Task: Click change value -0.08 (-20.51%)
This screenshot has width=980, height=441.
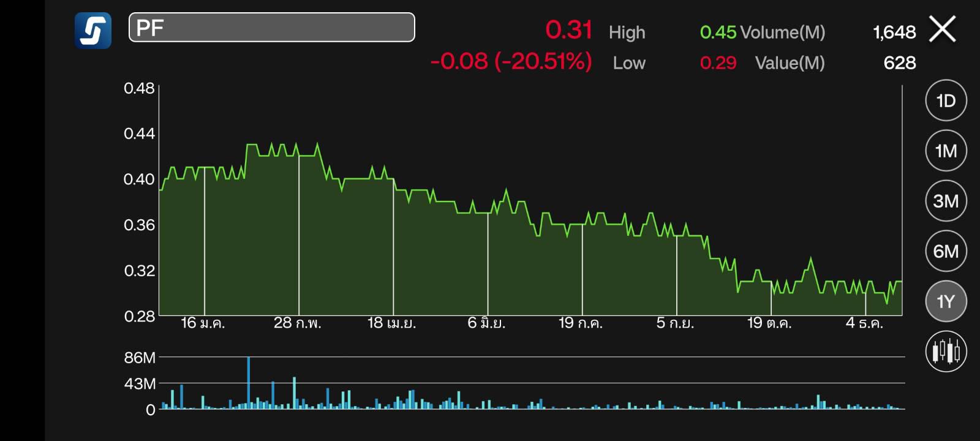Action: coord(511,61)
